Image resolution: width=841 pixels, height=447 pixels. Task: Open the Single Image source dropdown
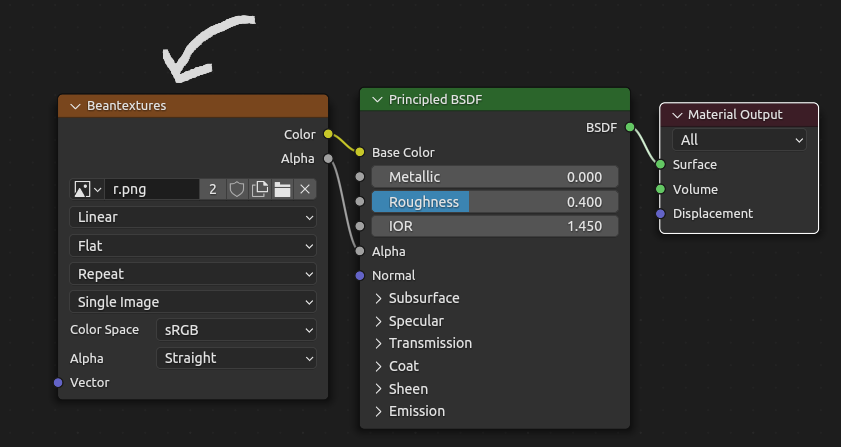click(x=193, y=302)
